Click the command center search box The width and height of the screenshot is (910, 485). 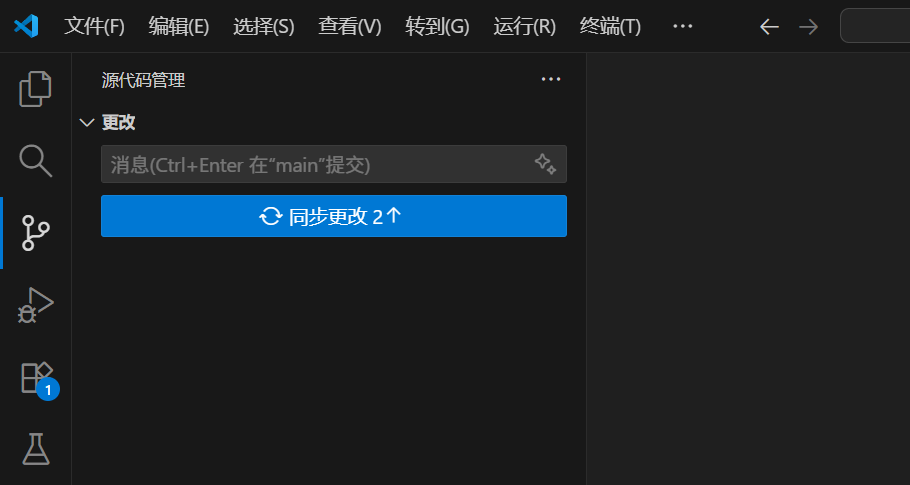click(x=875, y=26)
